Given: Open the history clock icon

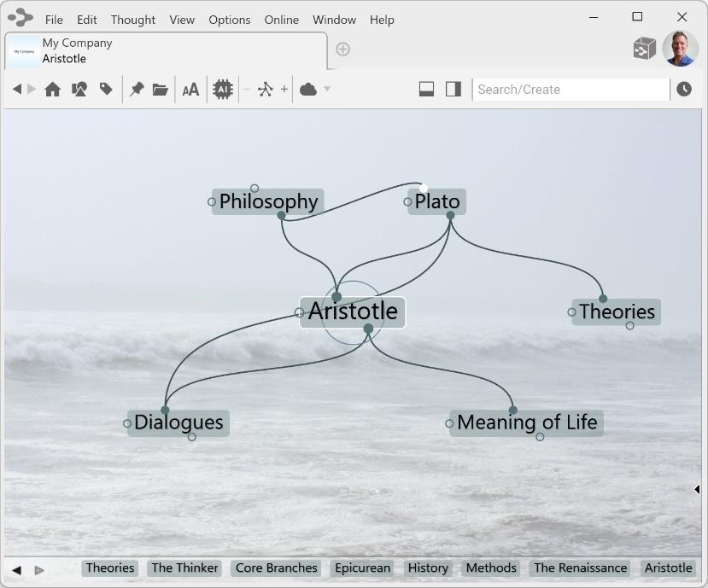Looking at the screenshot, I should 684,90.
